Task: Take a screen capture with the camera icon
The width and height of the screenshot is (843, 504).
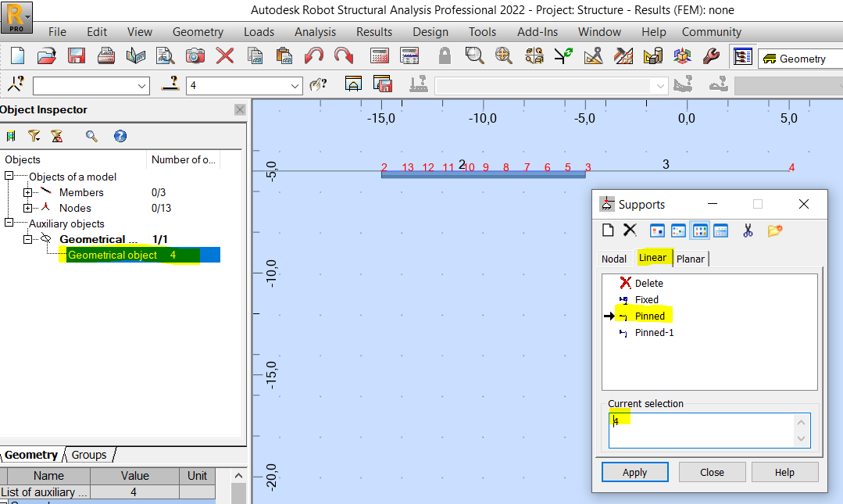Action: pos(193,55)
